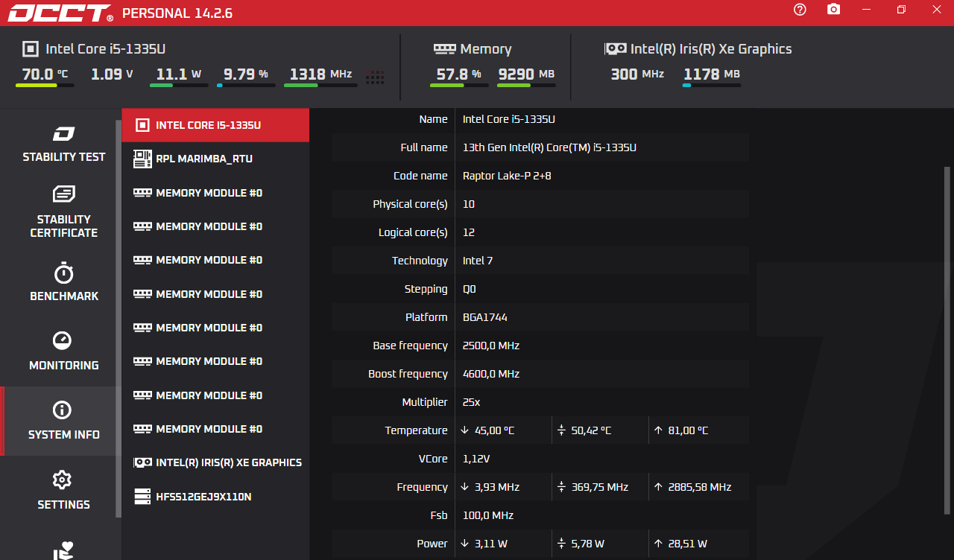Click the code name value Raptor Lake-P 2+8
This screenshot has height=560, width=954.
tap(507, 176)
